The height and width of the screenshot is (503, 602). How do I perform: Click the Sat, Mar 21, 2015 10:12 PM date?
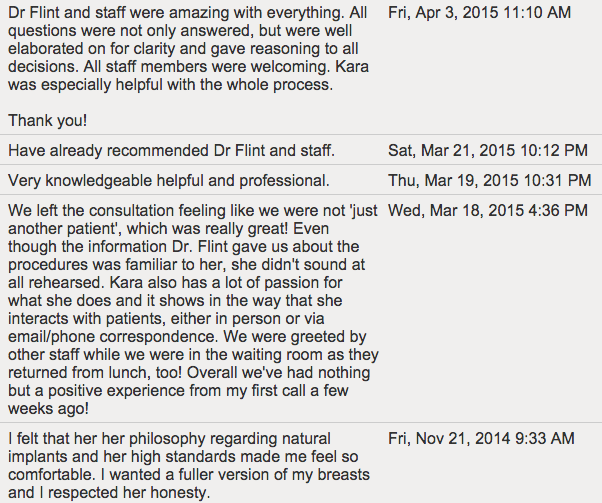tap(488, 150)
